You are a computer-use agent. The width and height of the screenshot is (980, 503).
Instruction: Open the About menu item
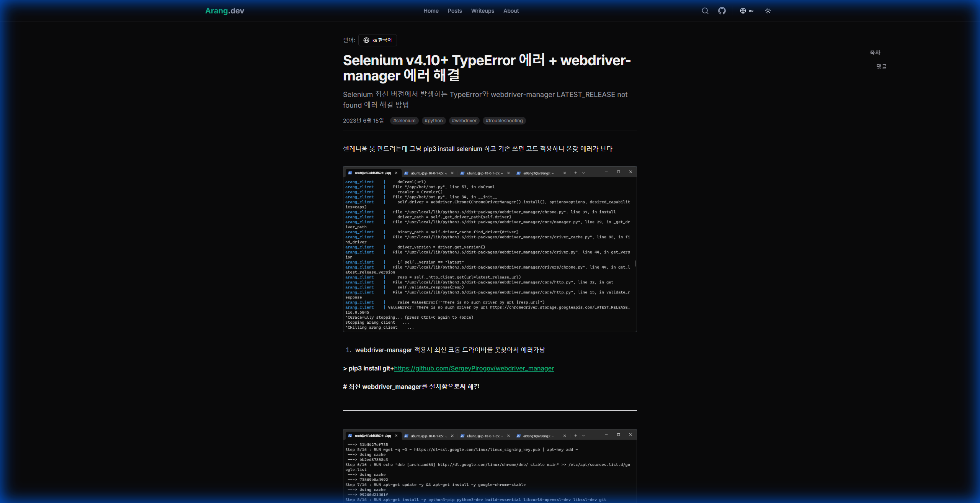pyautogui.click(x=511, y=11)
